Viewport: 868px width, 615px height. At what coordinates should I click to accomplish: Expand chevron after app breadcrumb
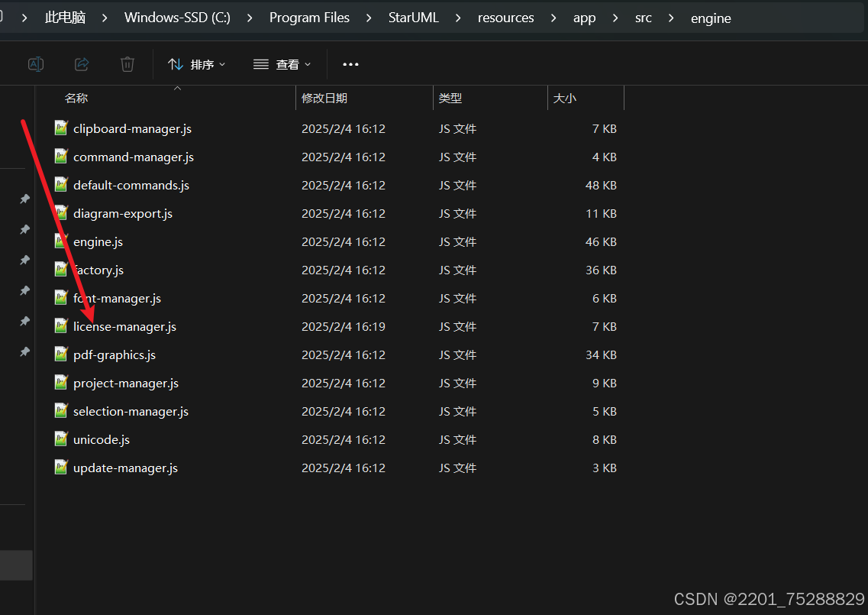[615, 18]
